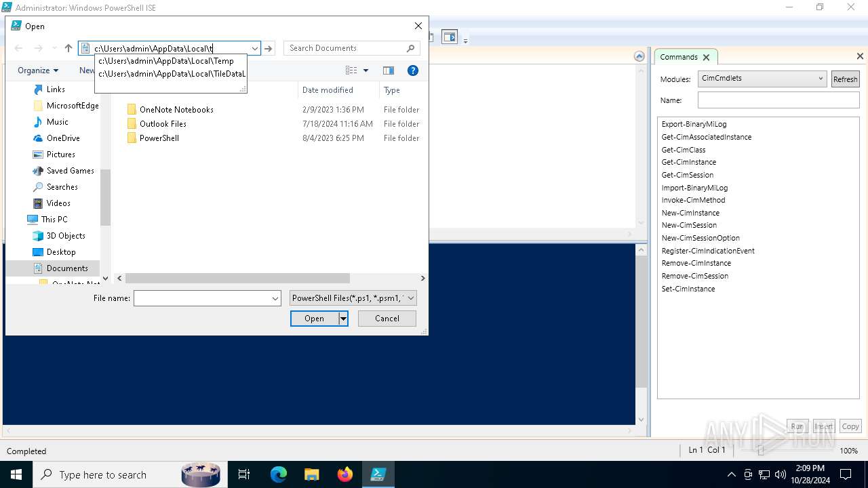The height and width of the screenshot is (488, 868).
Task: Select Get-CimInstance command
Action: pos(688,163)
